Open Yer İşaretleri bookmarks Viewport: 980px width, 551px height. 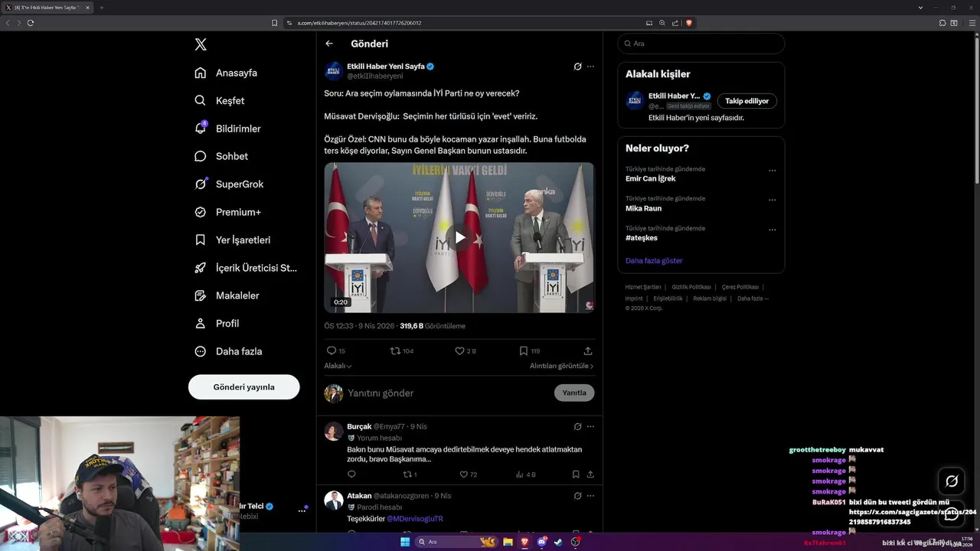coord(233,240)
